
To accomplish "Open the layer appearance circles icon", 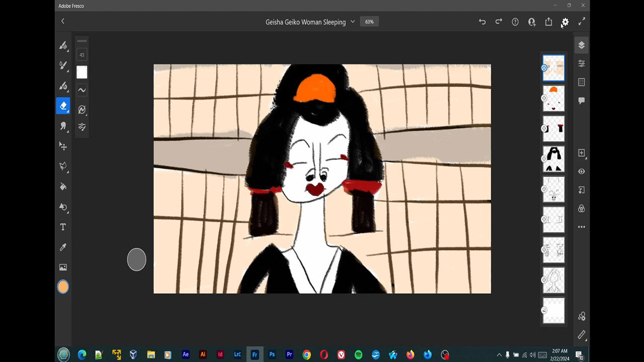I will point(582,208).
